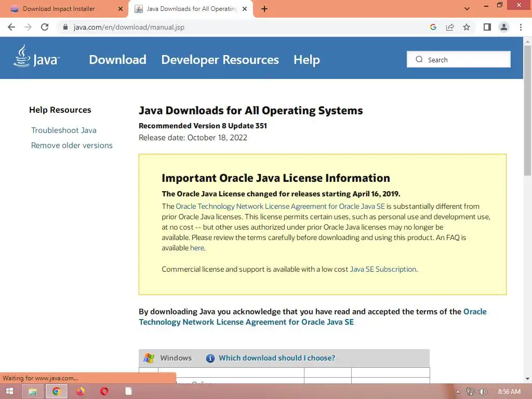This screenshot has width=532, height=399.
Task: Open Oracle Technology Network License Agreement link in yellow box
Action: (x=280, y=206)
